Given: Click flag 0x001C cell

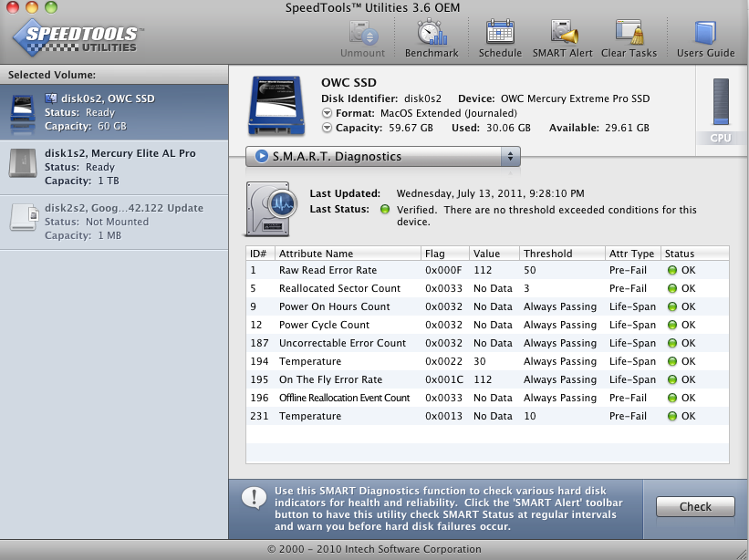Looking at the screenshot, I should pyautogui.click(x=444, y=379).
